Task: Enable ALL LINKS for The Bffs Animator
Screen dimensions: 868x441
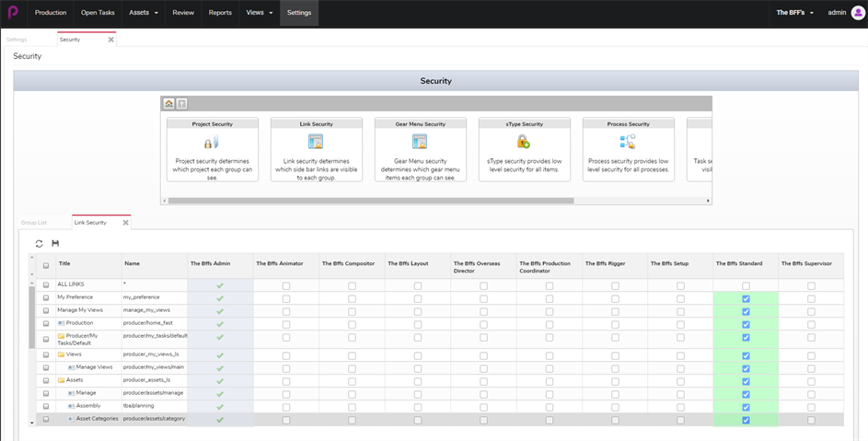Action: coord(286,286)
